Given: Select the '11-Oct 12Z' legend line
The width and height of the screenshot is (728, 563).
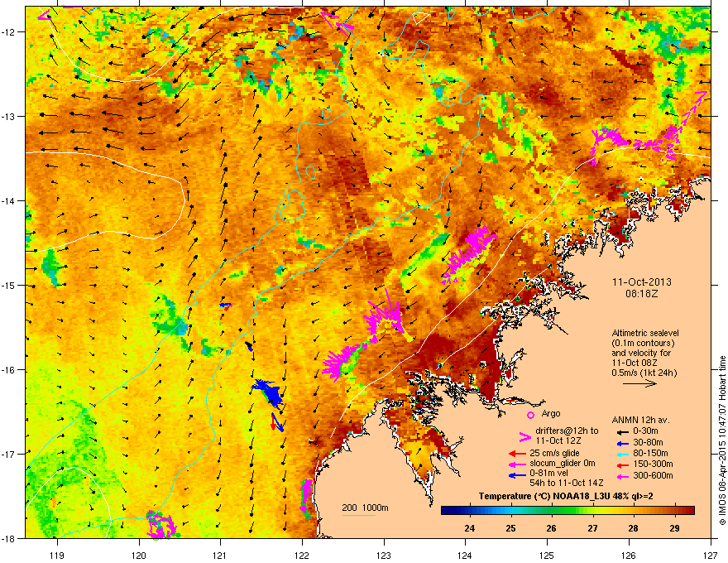Looking at the screenshot, I should [x=558, y=440].
